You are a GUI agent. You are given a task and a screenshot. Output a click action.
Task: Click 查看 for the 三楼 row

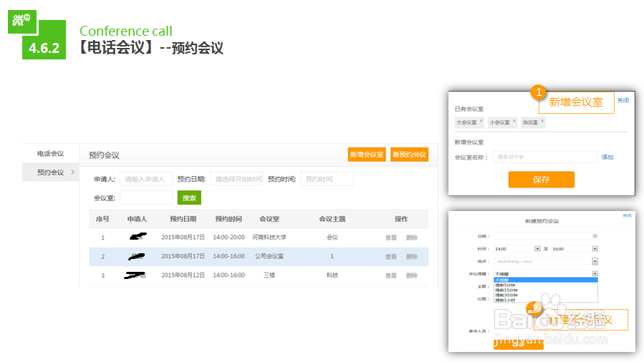pos(391,275)
